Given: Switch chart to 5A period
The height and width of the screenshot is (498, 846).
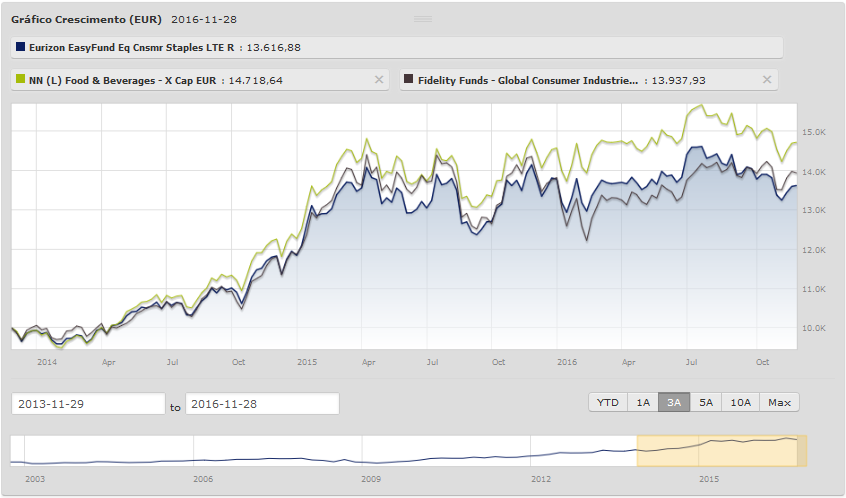Looking at the screenshot, I should point(706,402).
